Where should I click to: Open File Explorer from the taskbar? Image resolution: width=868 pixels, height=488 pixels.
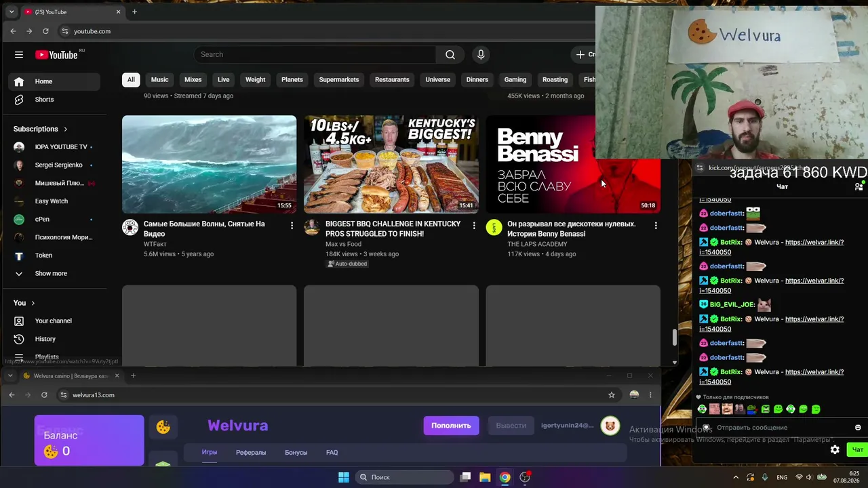tap(485, 477)
